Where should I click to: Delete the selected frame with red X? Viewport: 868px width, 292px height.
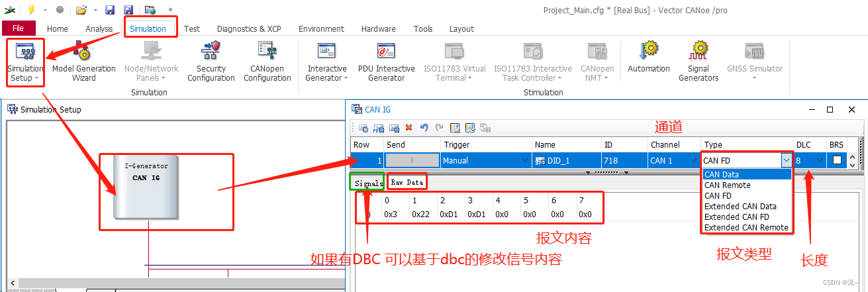(409, 128)
